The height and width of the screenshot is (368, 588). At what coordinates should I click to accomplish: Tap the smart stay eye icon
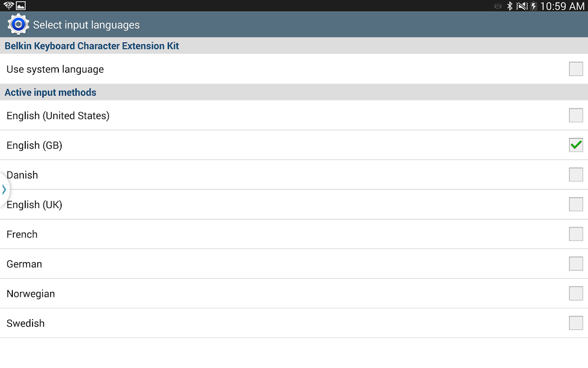498,6
